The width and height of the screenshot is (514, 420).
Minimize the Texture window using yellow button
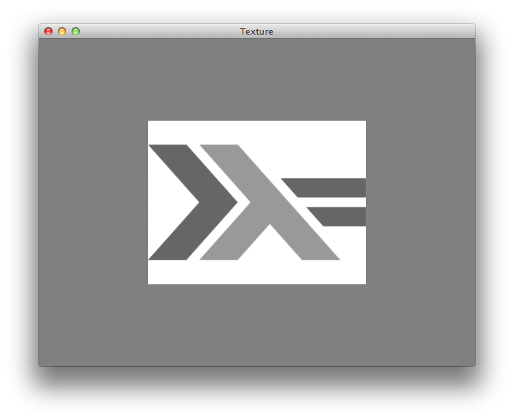tap(62, 31)
